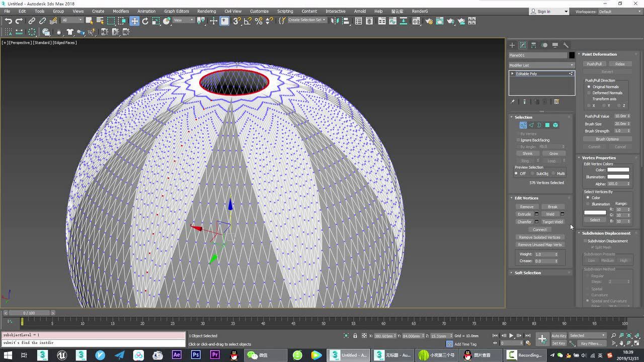The height and width of the screenshot is (362, 644).
Task: Activate Select and Link tool
Action: click(32, 21)
